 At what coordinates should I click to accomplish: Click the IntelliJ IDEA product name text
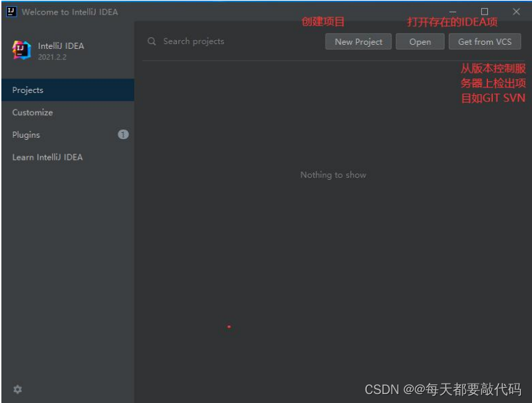click(x=61, y=46)
